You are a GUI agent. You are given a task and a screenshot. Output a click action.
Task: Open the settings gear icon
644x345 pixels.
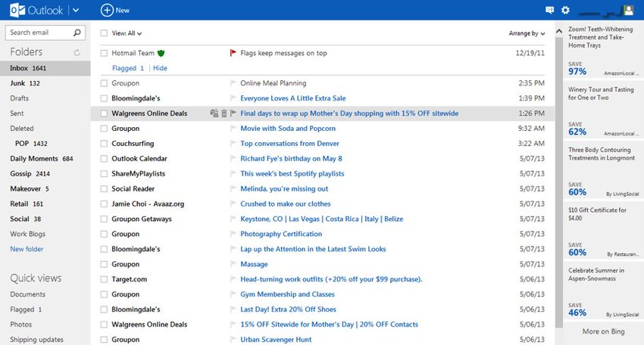[x=565, y=11]
